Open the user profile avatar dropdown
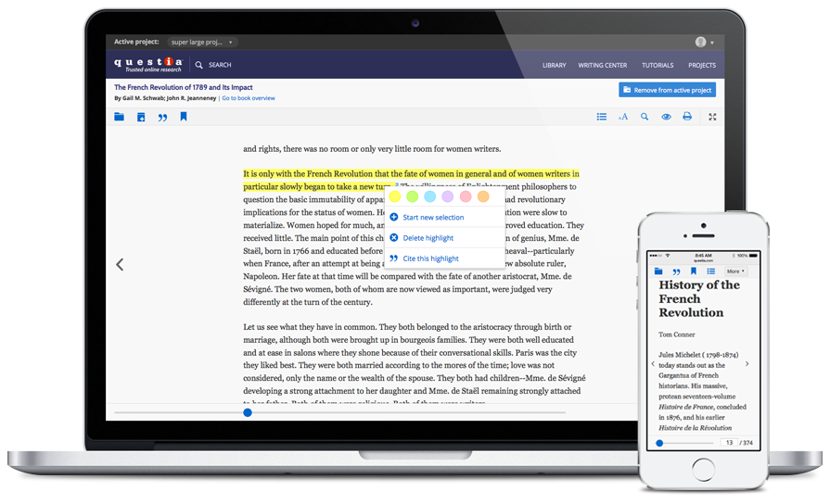Screen dimensions: 830x504 click(x=704, y=42)
